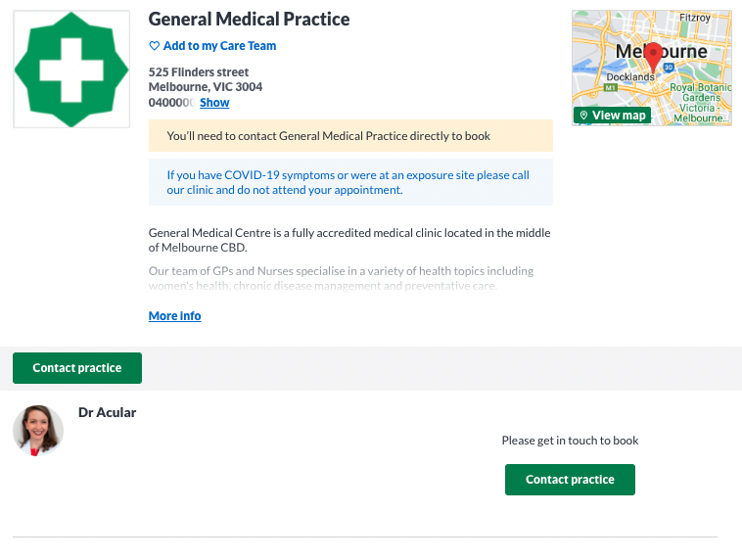Click the M1 motorway badge on the map
The image size is (742, 560).
pos(611,87)
